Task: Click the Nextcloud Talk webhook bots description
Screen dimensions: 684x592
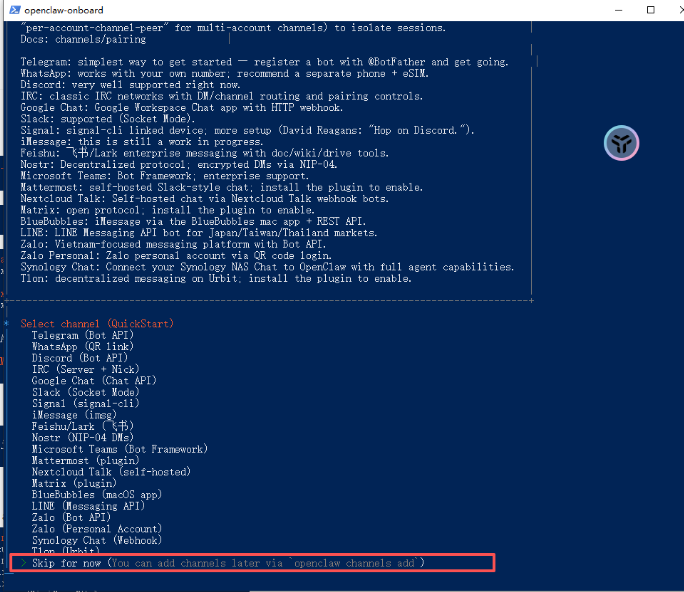Action: (x=205, y=198)
